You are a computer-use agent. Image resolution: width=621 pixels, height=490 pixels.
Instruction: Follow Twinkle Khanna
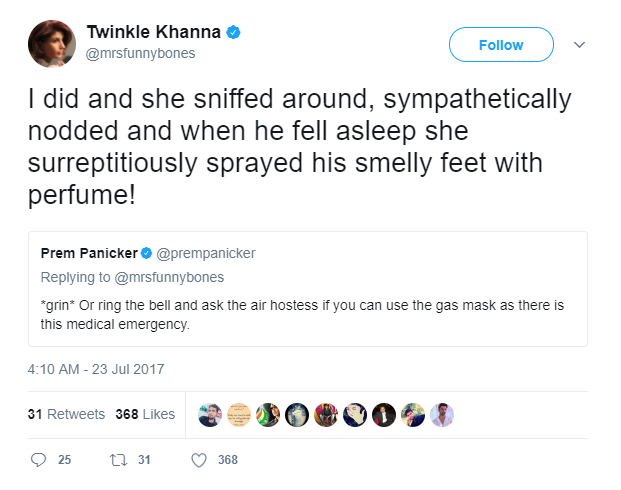pyautogui.click(x=501, y=45)
